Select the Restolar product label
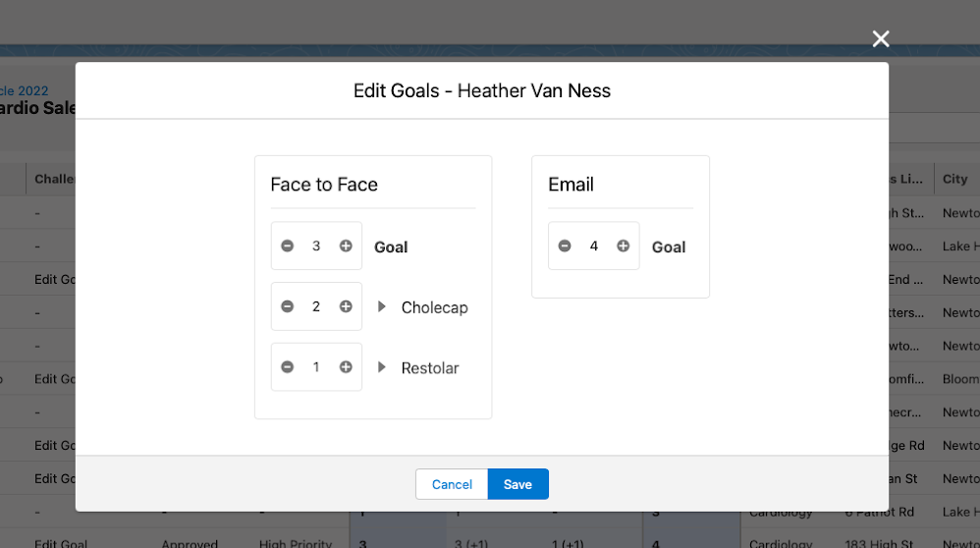 430,368
